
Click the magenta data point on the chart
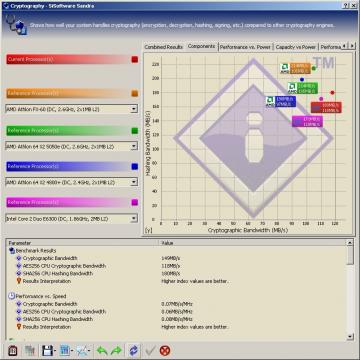(x=321, y=99)
